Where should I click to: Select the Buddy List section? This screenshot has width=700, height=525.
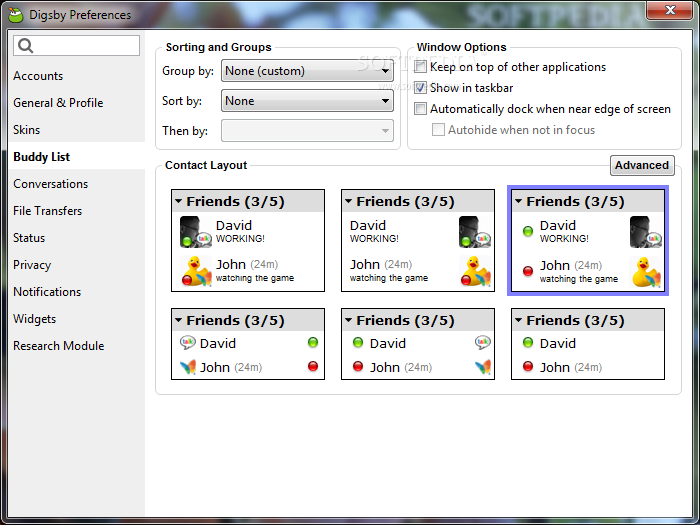(x=76, y=157)
